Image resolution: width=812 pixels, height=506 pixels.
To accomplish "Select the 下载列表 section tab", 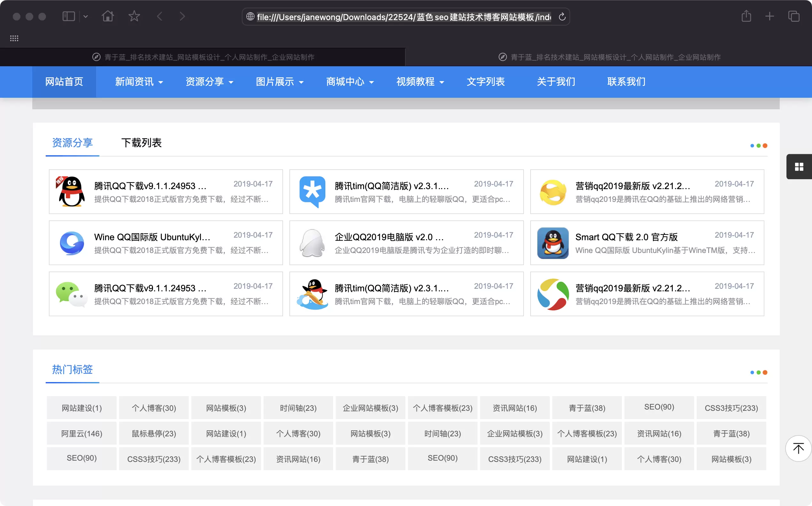I will coord(142,143).
